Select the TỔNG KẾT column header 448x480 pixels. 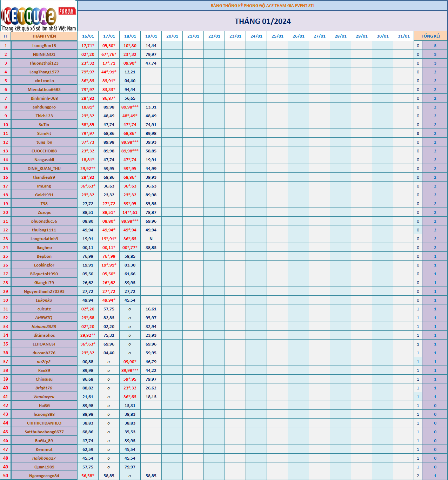pyautogui.click(x=431, y=36)
